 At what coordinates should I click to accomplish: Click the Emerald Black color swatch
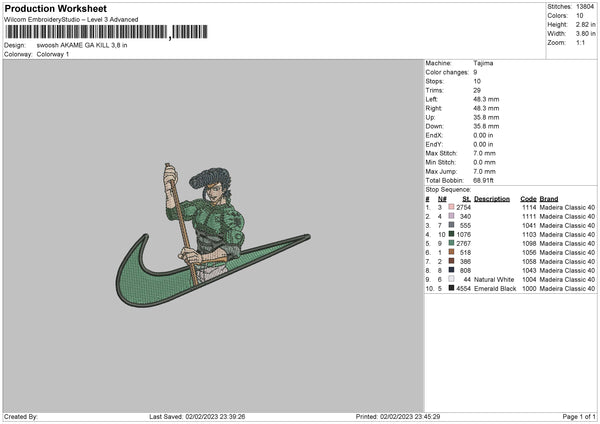tap(451, 288)
